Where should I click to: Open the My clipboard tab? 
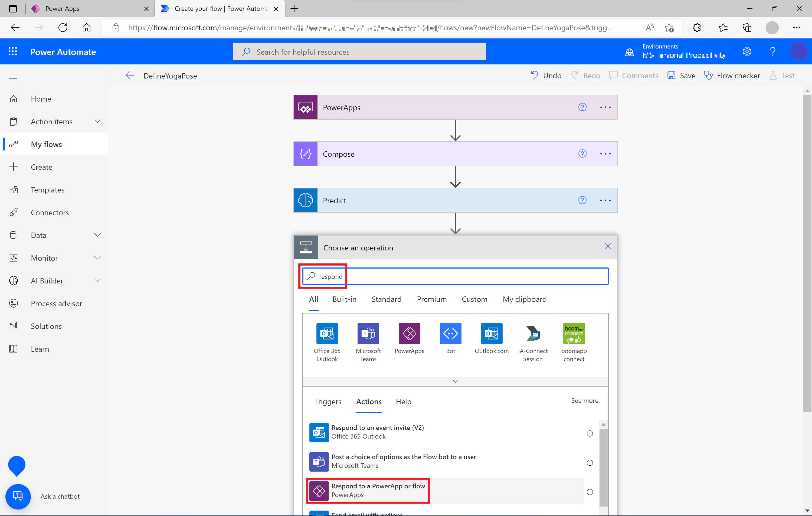coord(524,299)
